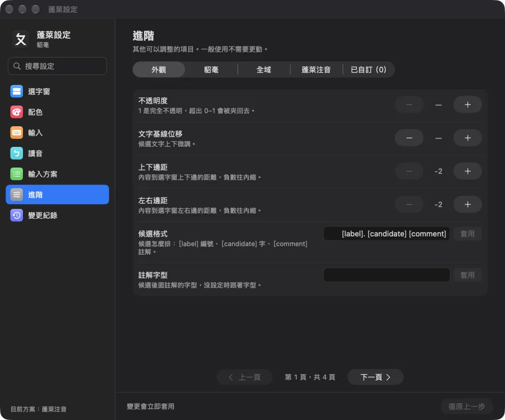The height and width of the screenshot is (420, 505).
Task: Open 輸入方案 in the sidebar
Action: [57, 174]
